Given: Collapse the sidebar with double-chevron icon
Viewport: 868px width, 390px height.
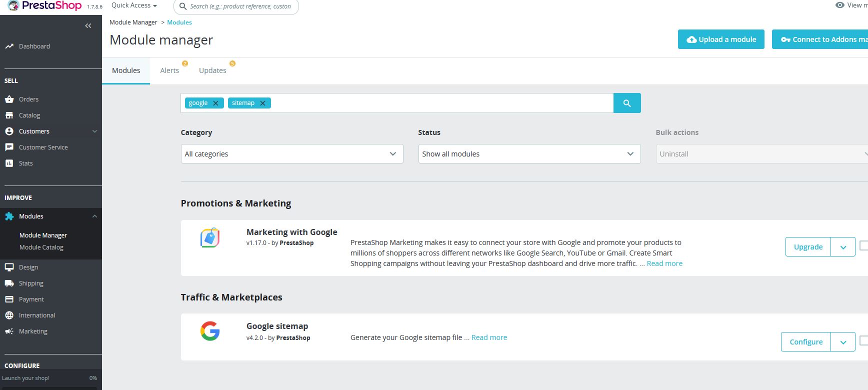Looking at the screenshot, I should [88, 25].
